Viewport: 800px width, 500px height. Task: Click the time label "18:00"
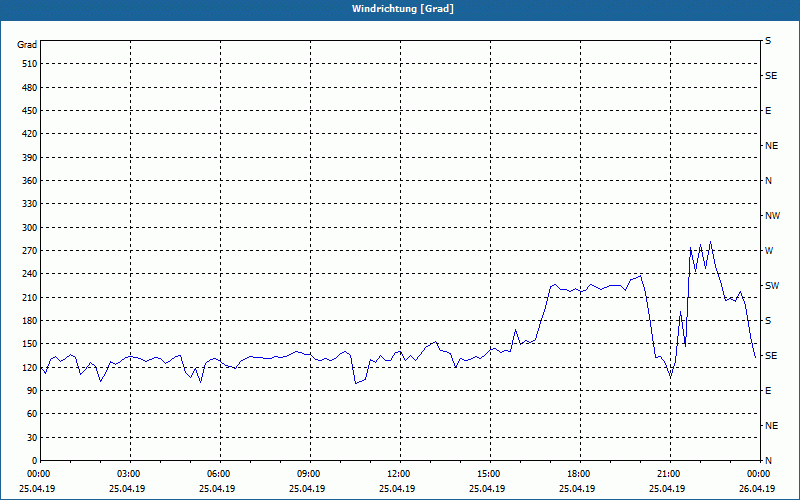pos(578,474)
